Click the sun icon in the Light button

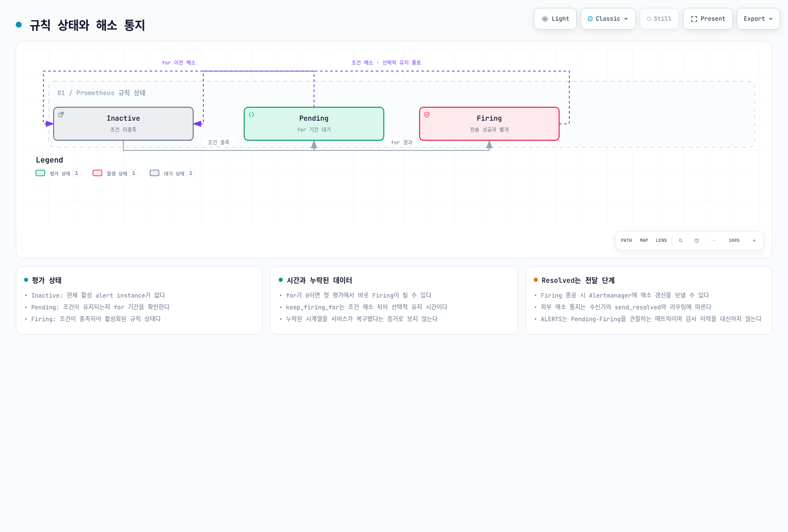pyautogui.click(x=545, y=19)
